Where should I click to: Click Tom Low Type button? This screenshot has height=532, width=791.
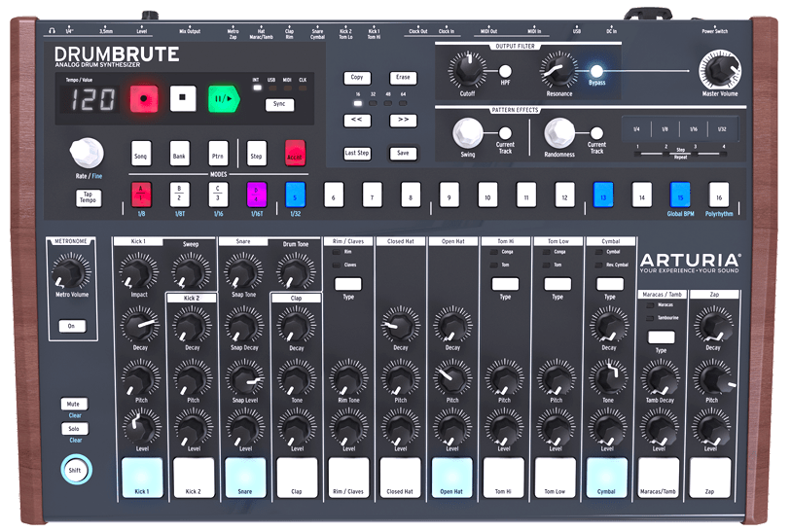[557, 284]
